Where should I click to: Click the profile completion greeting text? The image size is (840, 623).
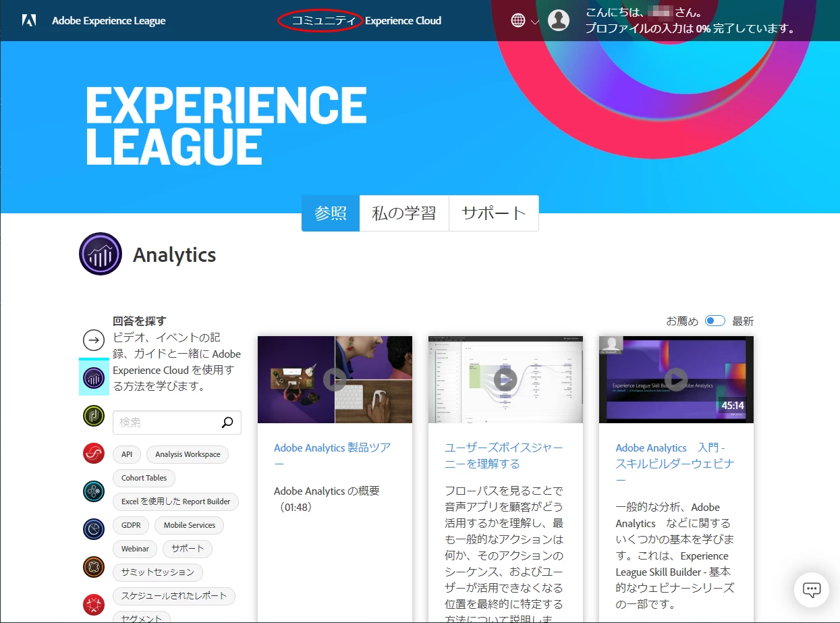[x=690, y=20]
